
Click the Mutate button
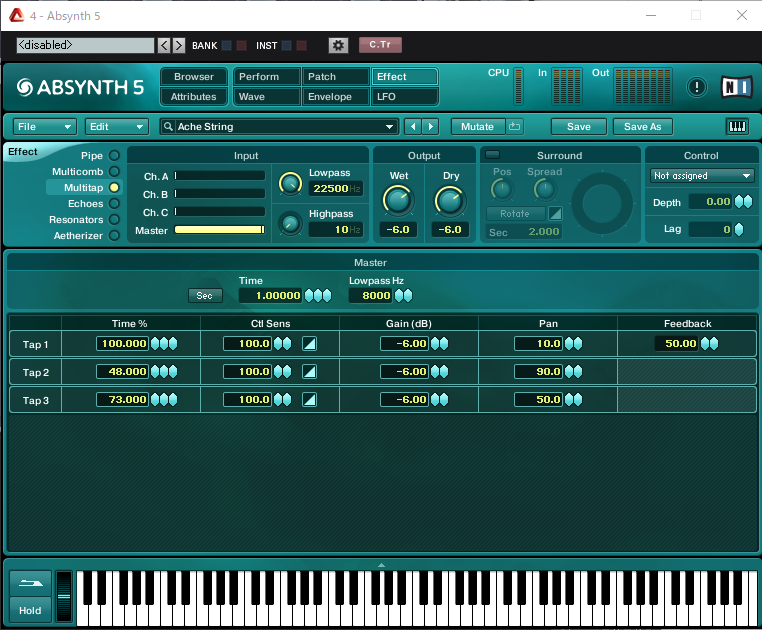(x=478, y=126)
